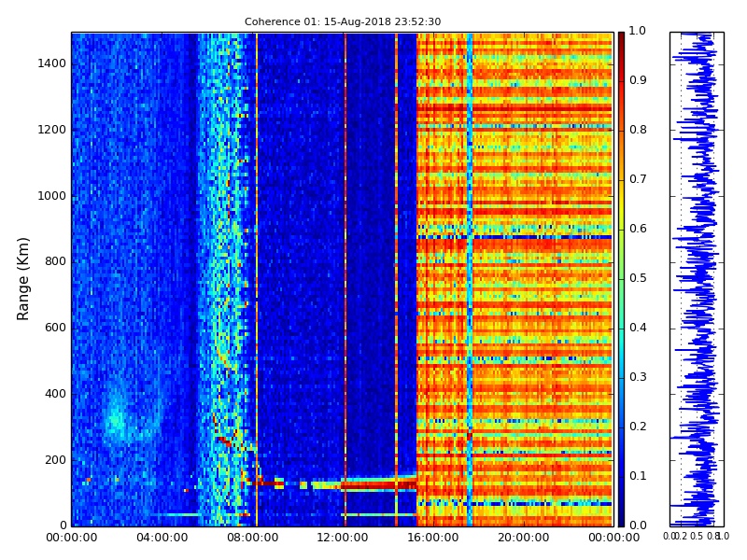This screenshot has width=747, height=560.
Task: Click the 1400 range tick label
Action: (x=52, y=63)
